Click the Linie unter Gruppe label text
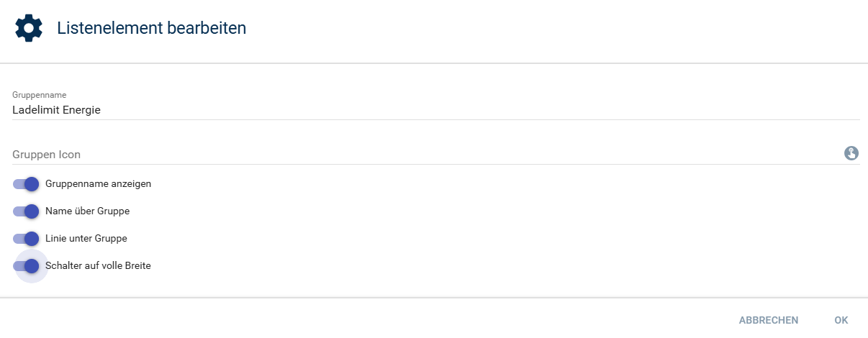Image resolution: width=868 pixels, height=338 pixels. [x=86, y=239]
